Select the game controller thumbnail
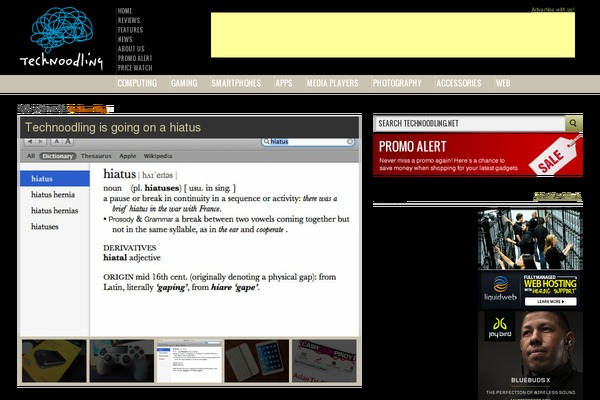The height and width of the screenshot is (400, 600). 122,361
